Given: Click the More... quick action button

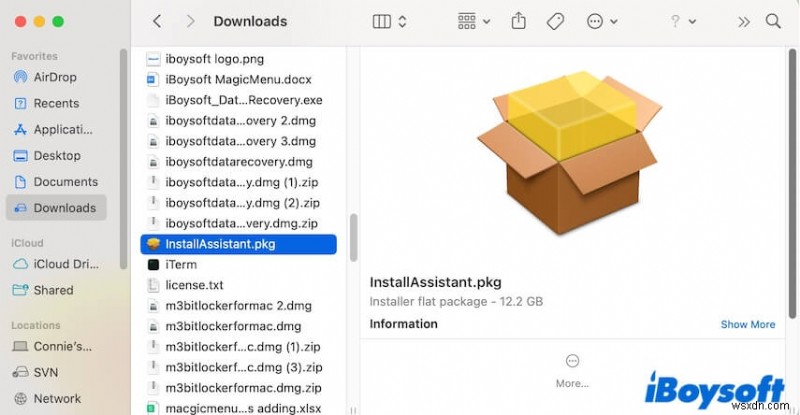Looking at the screenshot, I should pyautogui.click(x=572, y=371).
